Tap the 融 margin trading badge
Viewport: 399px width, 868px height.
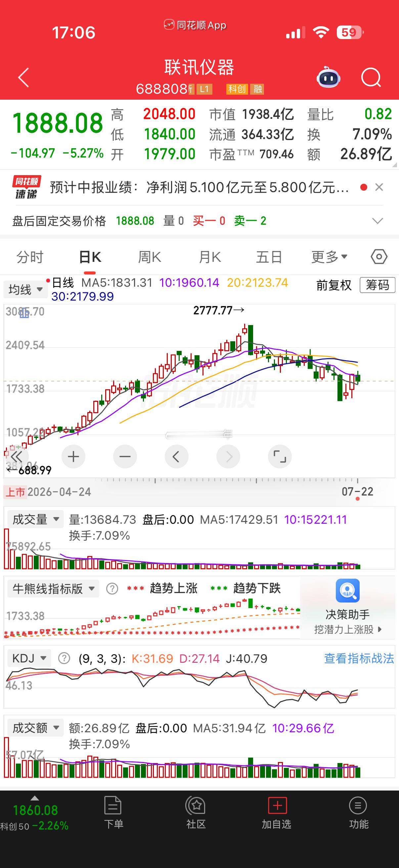click(x=258, y=89)
